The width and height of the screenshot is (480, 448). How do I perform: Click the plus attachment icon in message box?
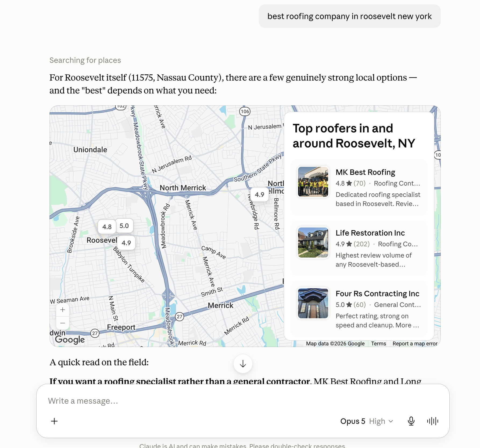click(54, 421)
